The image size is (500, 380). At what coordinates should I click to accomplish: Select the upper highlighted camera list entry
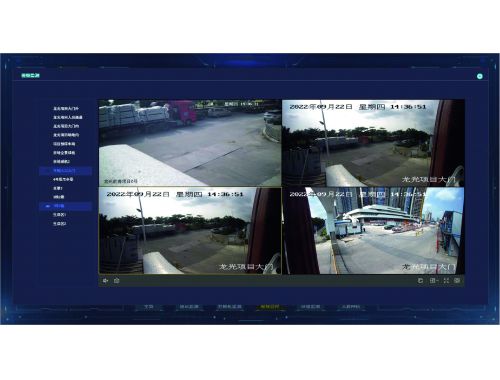coord(65,171)
